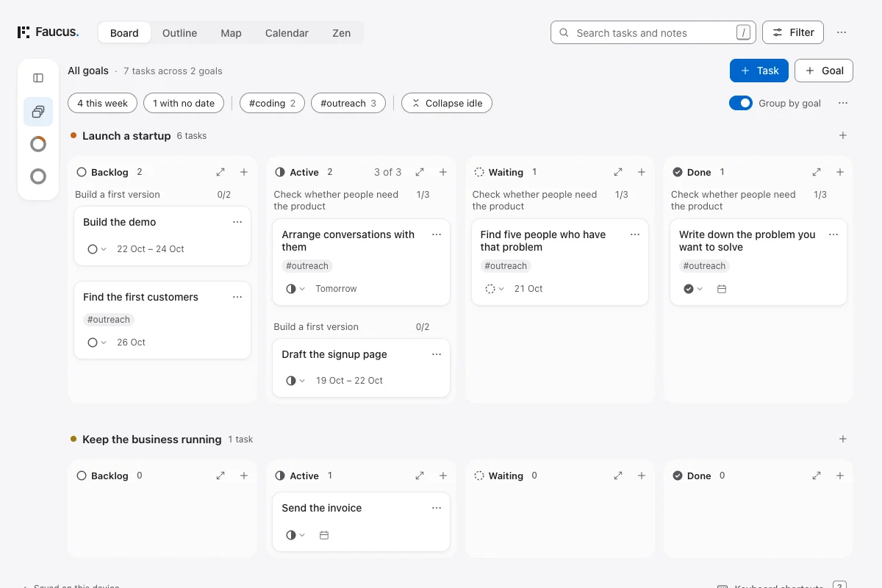Switch to the Map view tab
Screen dimensions: 882x588
click(x=231, y=32)
